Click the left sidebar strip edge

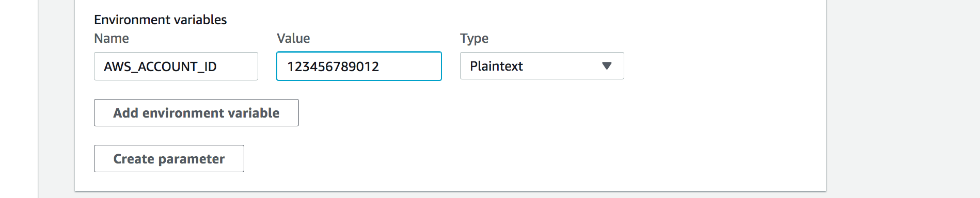click(38, 98)
